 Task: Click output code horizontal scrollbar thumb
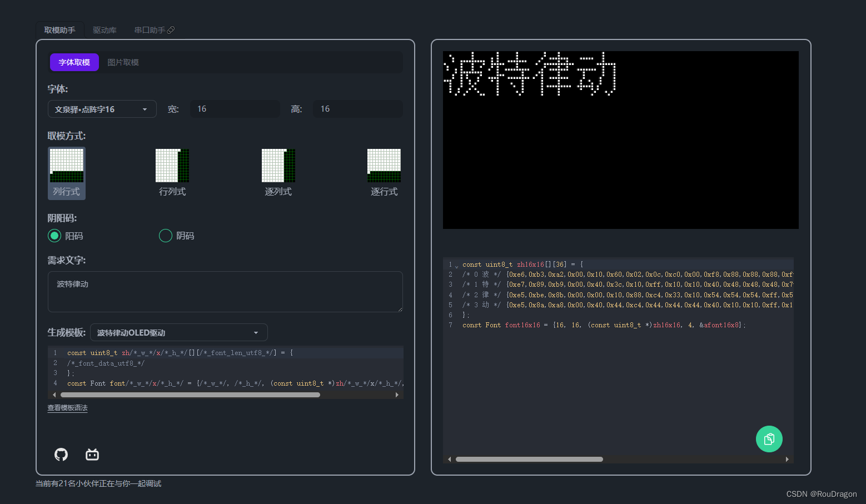[x=529, y=459]
